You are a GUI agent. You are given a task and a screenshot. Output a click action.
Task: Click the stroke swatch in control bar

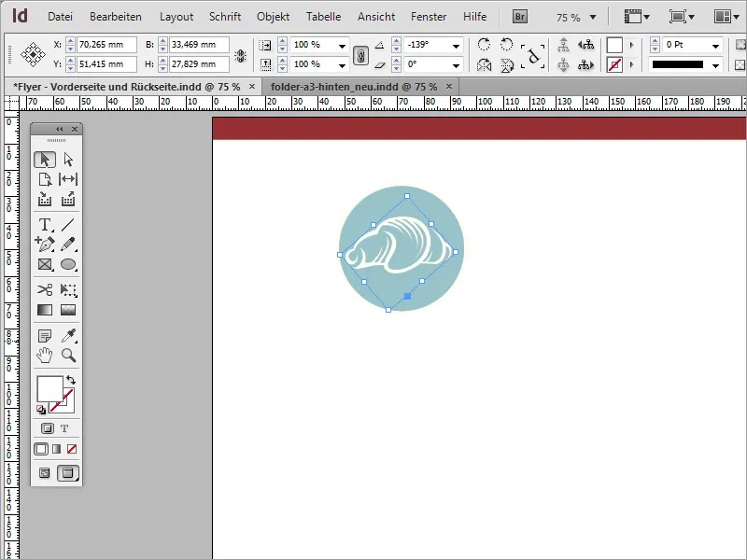point(614,64)
